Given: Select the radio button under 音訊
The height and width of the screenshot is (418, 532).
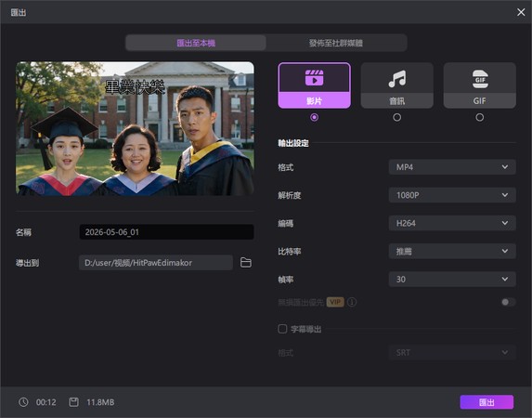Looking at the screenshot, I should [x=397, y=117].
